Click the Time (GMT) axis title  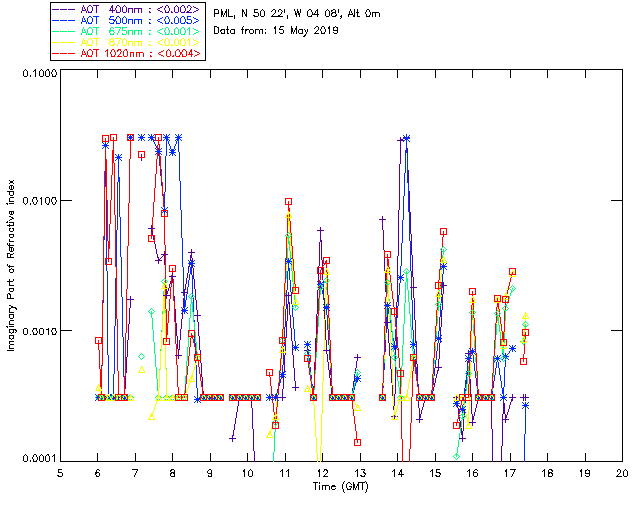tap(340, 487)
